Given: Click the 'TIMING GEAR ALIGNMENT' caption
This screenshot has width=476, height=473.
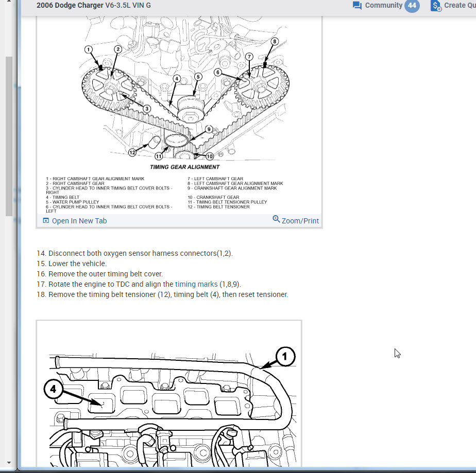Looking at the screenshot, I should [x=184, y=167].
